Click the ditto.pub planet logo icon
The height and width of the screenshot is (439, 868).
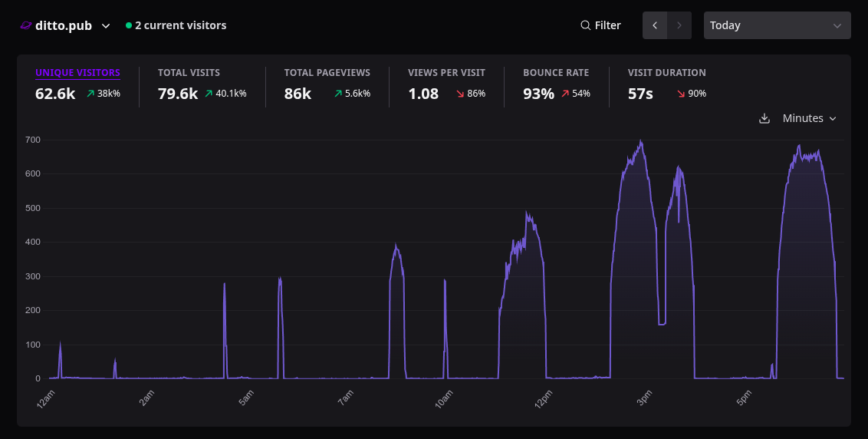coord(26,25)
